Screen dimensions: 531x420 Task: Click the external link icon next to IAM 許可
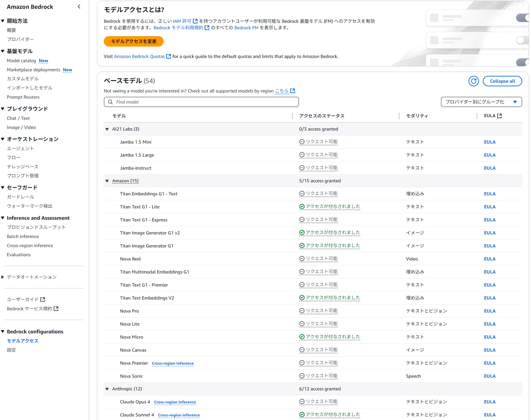(195, 21)
